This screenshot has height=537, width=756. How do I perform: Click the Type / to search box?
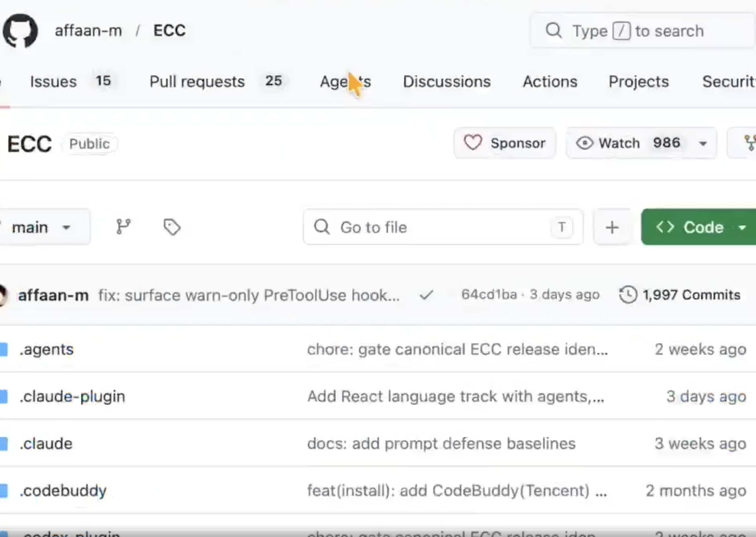point(643,31)
